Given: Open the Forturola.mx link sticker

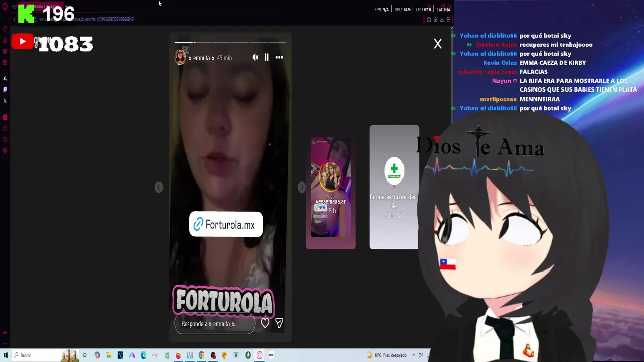Looking at the screenshot, I should (225, 224).
